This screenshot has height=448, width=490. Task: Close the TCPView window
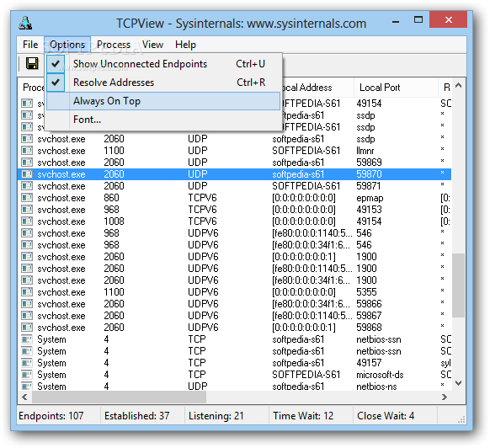[x=449, y=19]
